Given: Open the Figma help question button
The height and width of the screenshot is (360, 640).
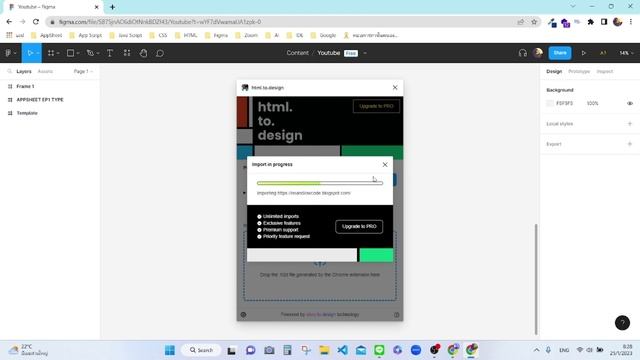Looking at the screenshot, I should click(622, 323).
